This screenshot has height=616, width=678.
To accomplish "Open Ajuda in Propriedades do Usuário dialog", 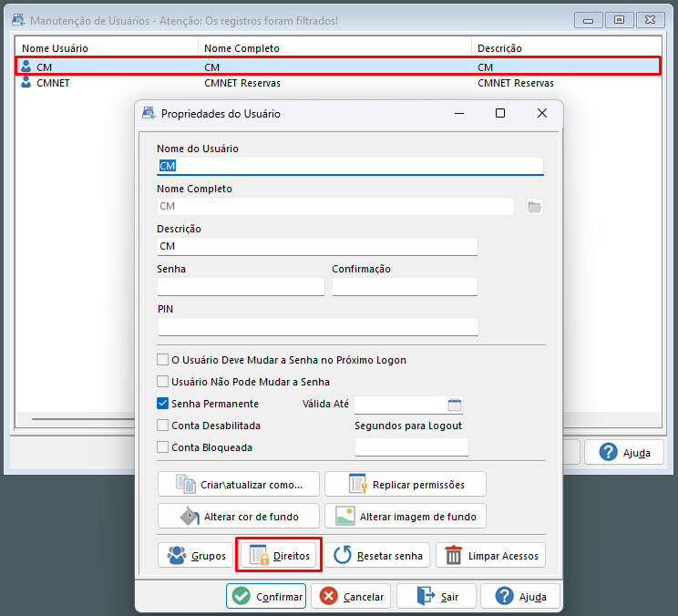I will [520, 597].
